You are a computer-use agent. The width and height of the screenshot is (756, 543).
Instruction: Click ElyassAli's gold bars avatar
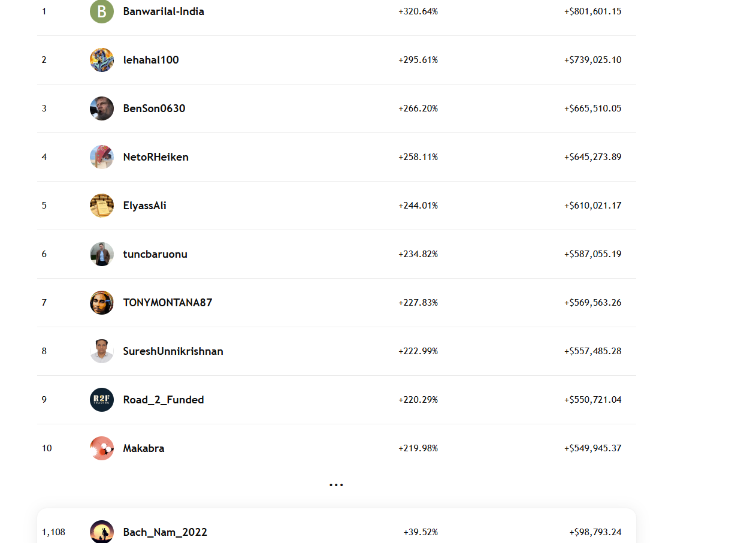coord(102,206)
